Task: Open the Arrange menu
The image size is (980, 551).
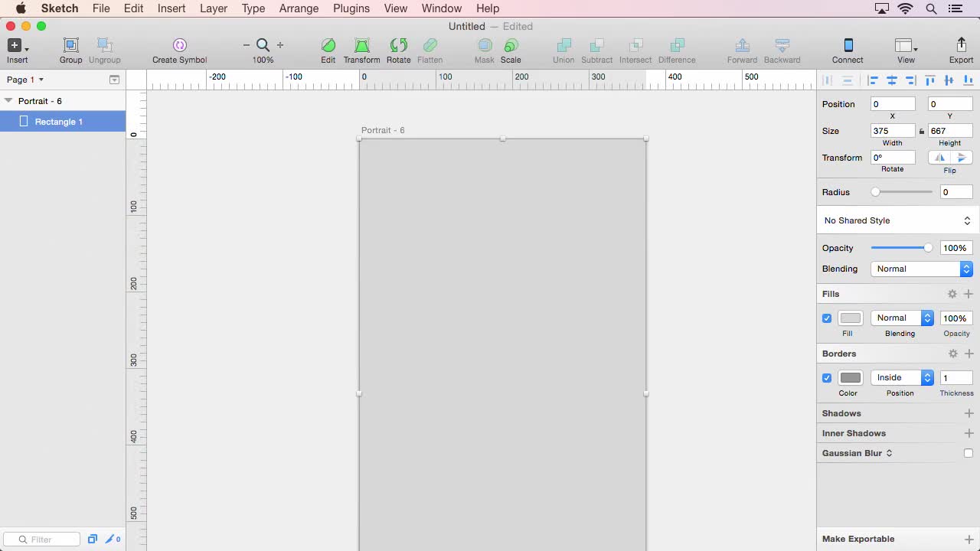Action: coord(299,8)
